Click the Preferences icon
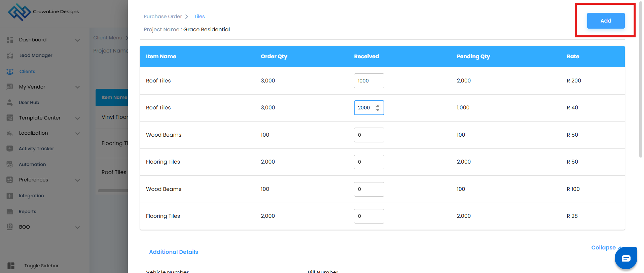This screenshot has height=273, width=644. tap(10, 180)
